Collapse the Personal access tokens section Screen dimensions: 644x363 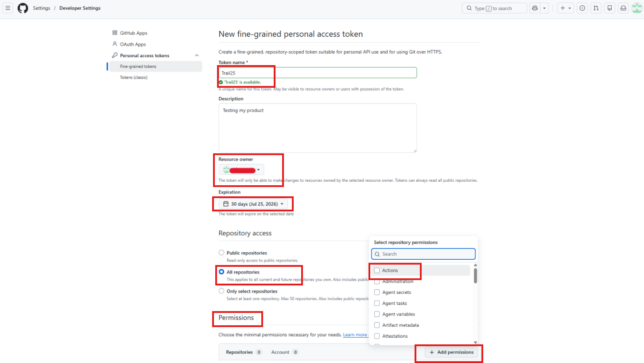[x=197, y=55]
